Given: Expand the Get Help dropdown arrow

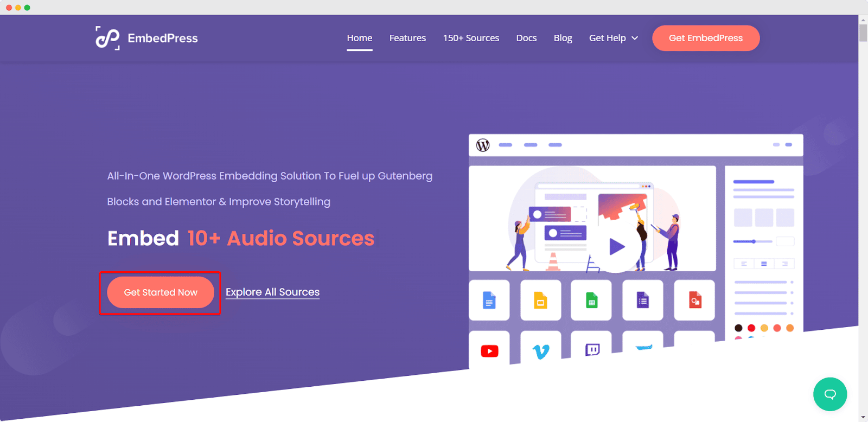Looking at the screenshot, I should pos(635,38).
